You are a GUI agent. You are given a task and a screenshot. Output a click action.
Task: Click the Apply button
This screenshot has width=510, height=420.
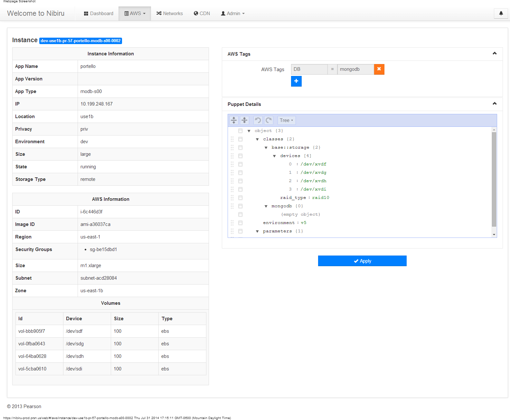362,261
